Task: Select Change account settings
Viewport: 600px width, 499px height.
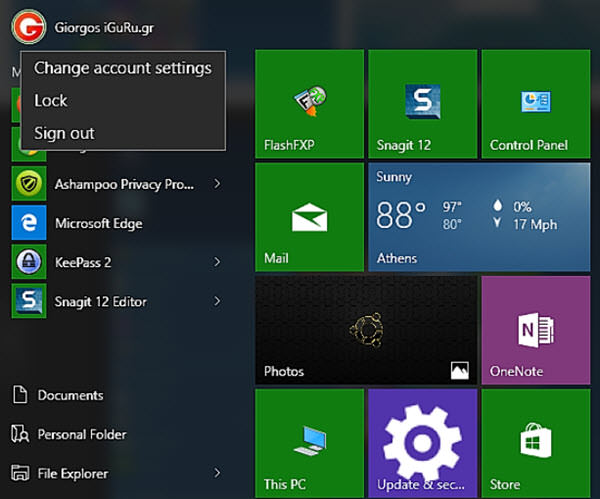Action: 123,68
